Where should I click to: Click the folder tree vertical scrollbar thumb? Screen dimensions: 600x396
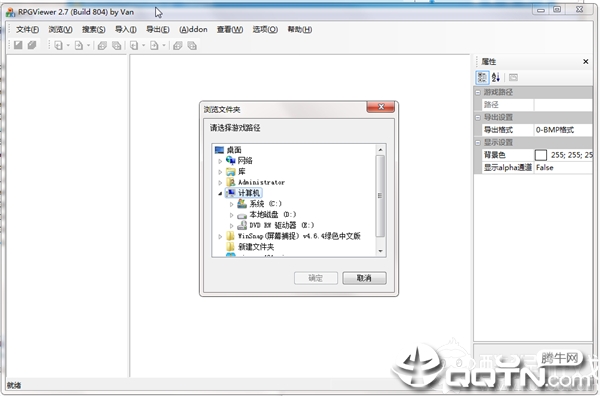click(x=380, y=196)
